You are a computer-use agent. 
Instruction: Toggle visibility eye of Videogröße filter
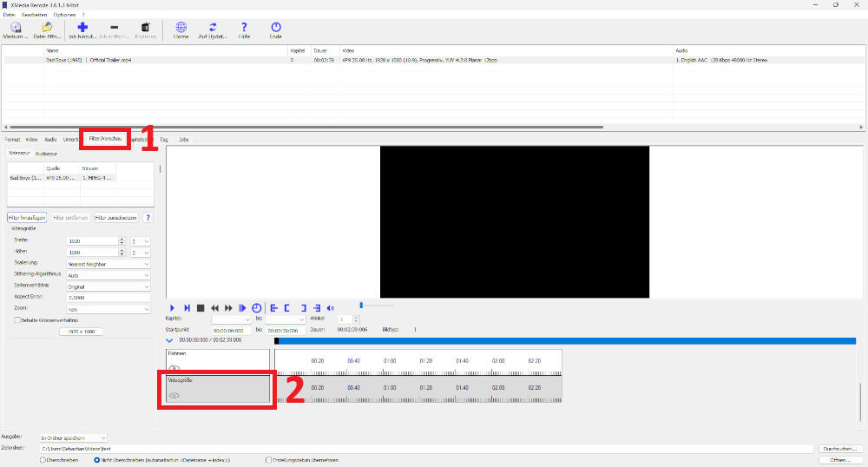[174, 396]
